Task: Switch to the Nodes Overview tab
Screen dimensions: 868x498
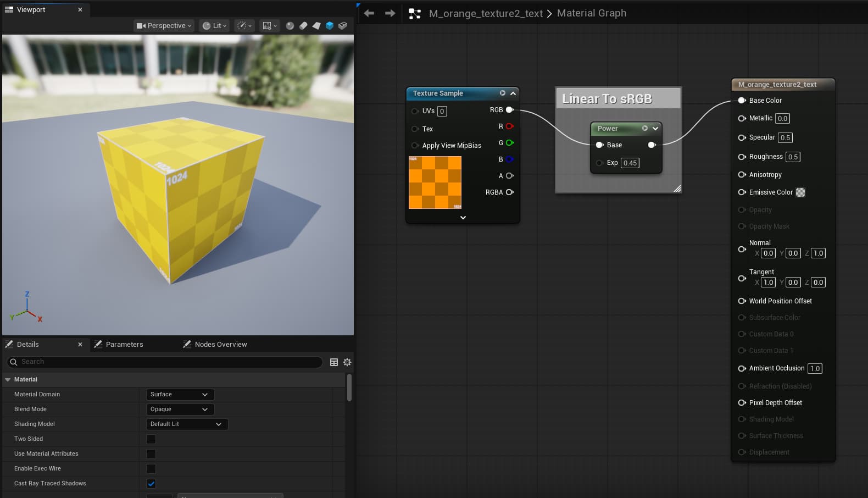Action: tap(220, 345)
